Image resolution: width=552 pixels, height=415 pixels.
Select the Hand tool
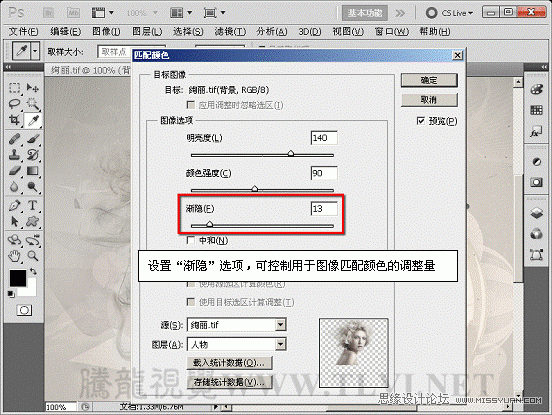coord(14,256)
